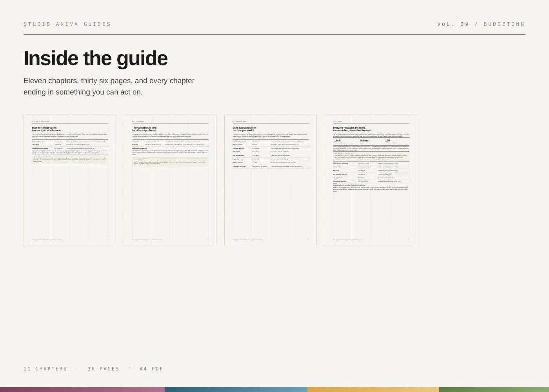
Task: Click the '1 in 8' statistic in the fourth page
Action: pos(337,140)
